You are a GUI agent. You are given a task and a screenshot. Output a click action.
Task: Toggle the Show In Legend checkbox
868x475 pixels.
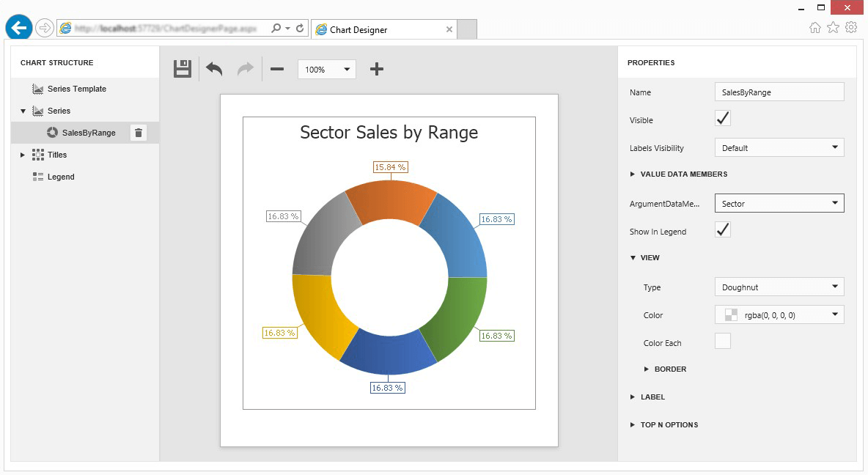point(723,230)
